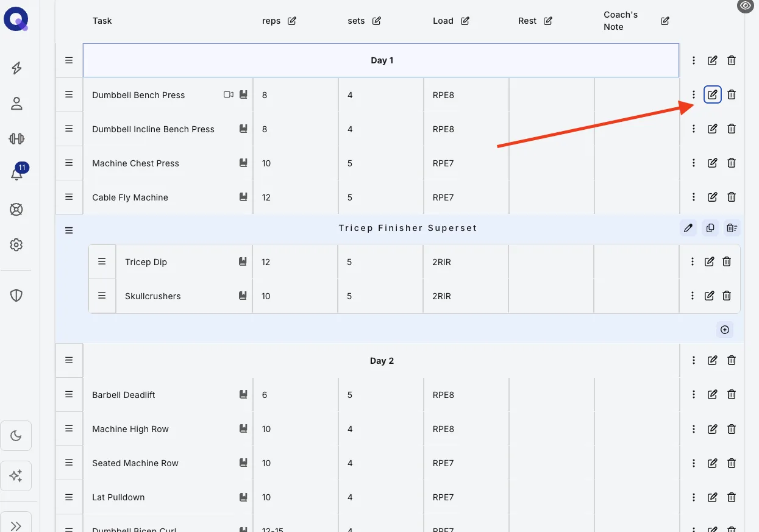Open more options for Barbell Deadlift
The height and width of the screenshot is (532, 759).
(x=694, y=394)
